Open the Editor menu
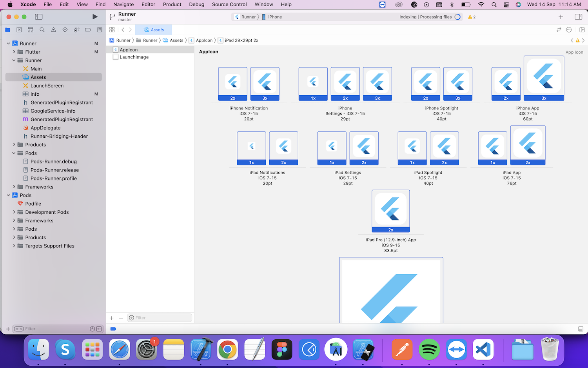The width and height of the screenshot is (588, 368). coord(149,4)
